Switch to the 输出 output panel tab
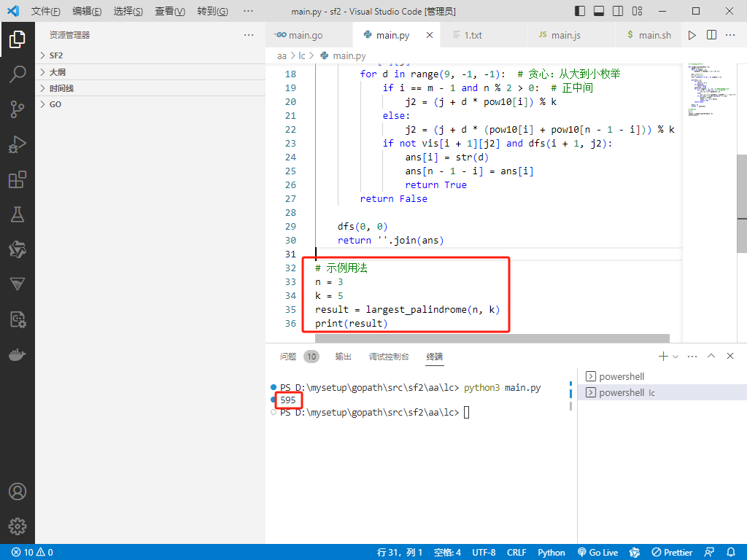Viewport: 747px width, 560px height. point(343,356)
